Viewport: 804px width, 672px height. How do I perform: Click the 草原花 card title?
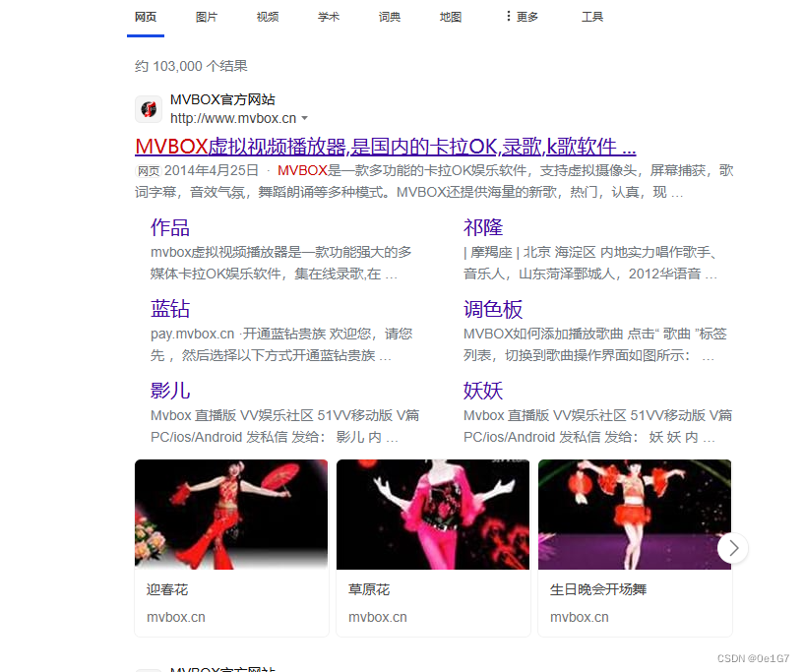pyautogui.click(x=369, y=589)
